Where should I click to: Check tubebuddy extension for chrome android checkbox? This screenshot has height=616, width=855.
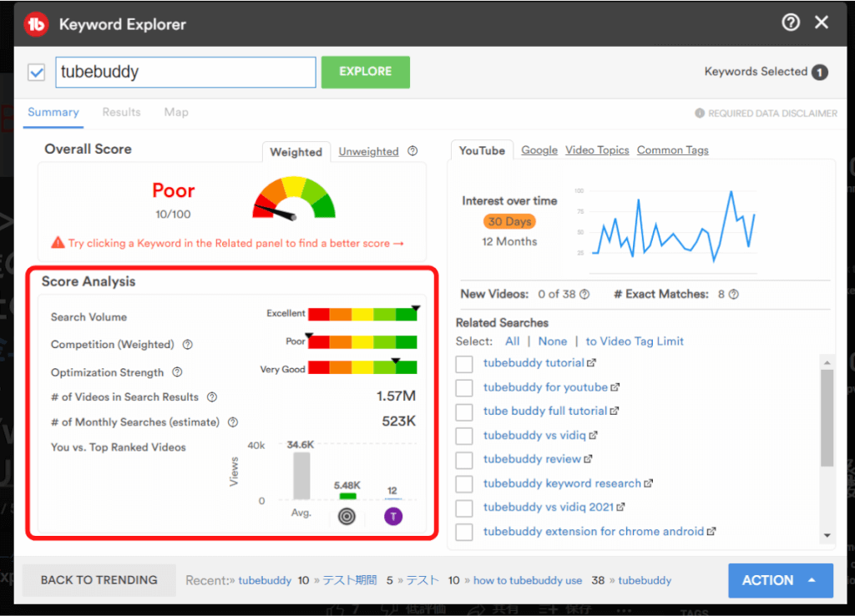[x=464, y=532]
